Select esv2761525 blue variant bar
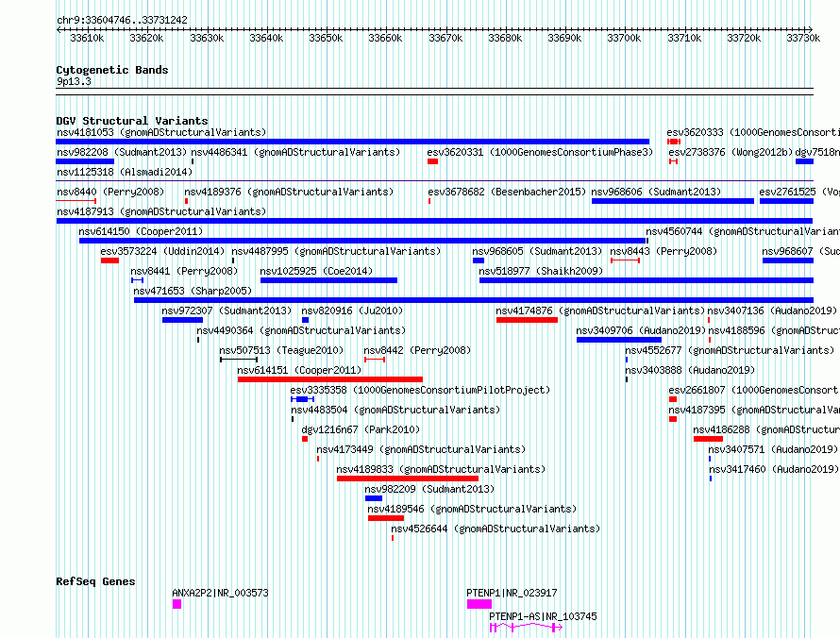This screenshot has height=638, width=840. 786,201
